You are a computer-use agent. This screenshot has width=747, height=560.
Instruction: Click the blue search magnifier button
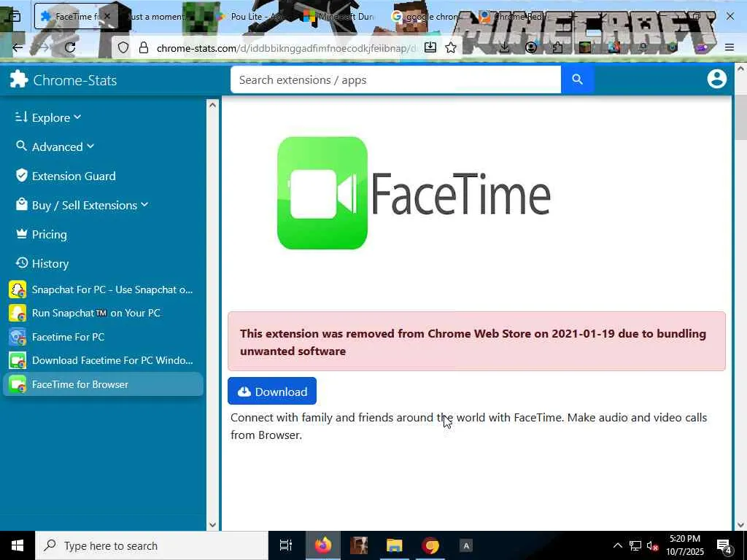pos(577,79)
